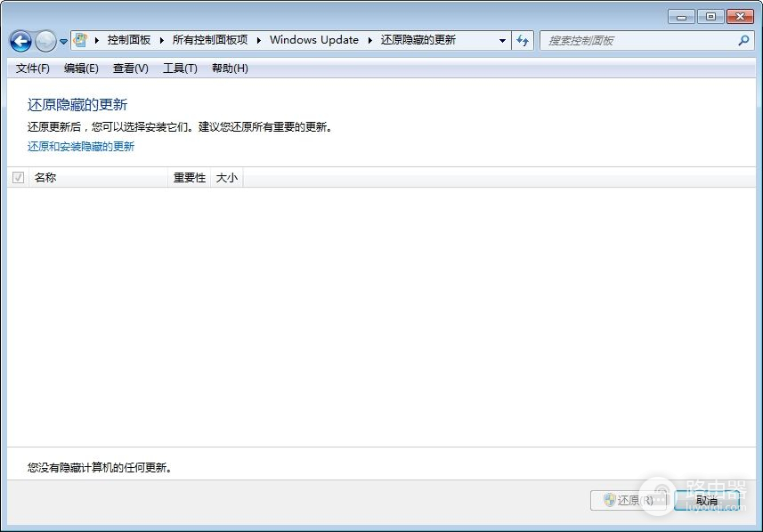
Task: Select 所有控制面板项 breadcrumb
Action: 210,40
